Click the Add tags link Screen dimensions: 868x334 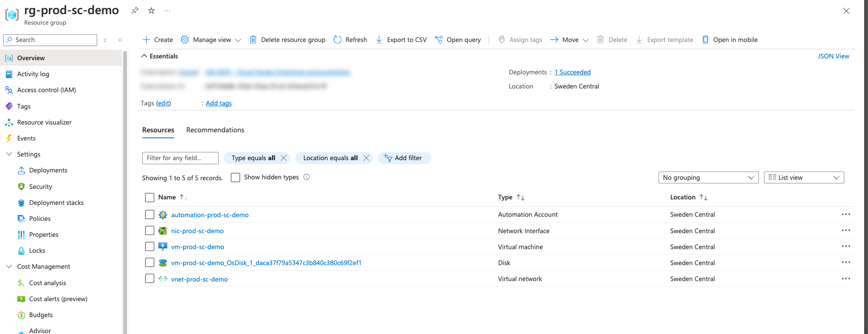point(219,103)
